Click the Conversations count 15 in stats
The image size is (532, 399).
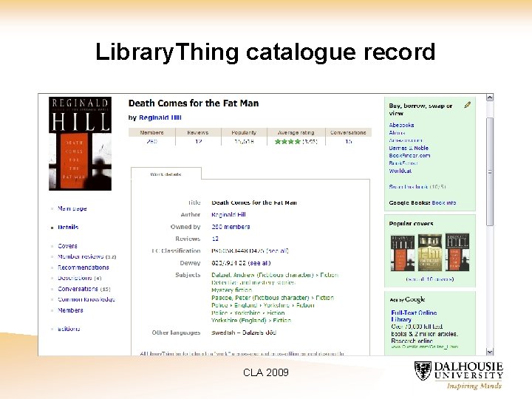pos(349,141)
